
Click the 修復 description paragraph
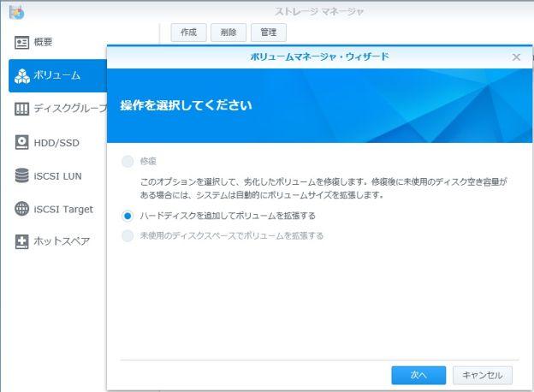click(x=323, y=188)
